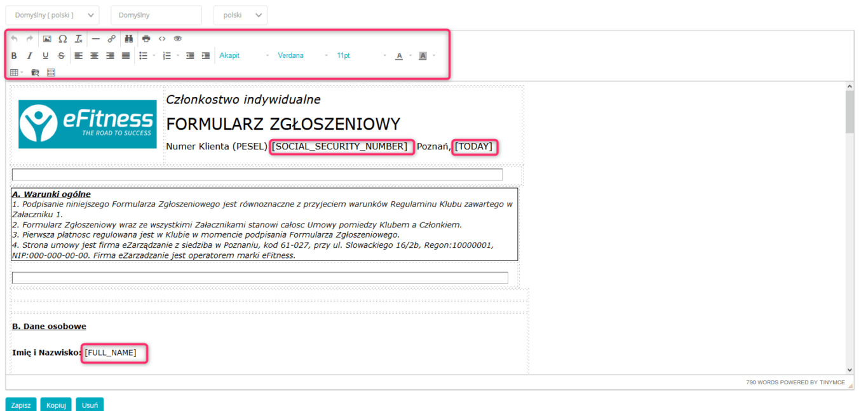View source code with the <> icon
Viewport: 868px width, 411px height.
[x=162, y=39]
